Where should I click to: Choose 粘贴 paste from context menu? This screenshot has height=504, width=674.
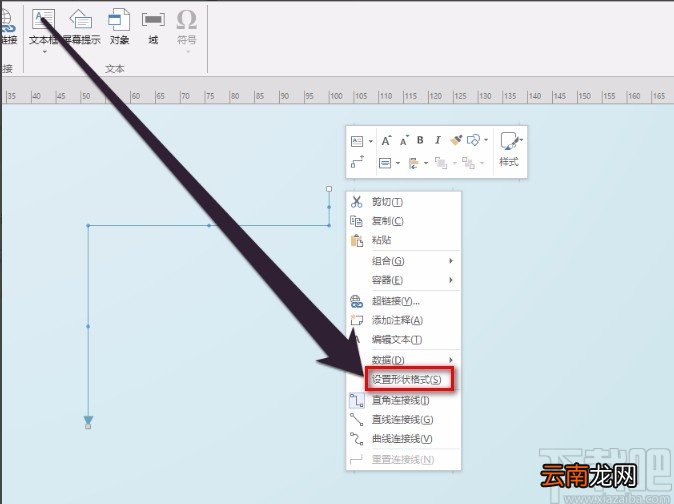[404, 240]
